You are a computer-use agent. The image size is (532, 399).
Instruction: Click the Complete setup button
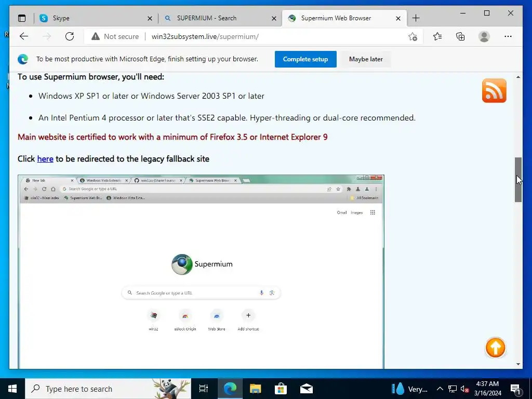pyautogui.click(x=305, y=59)
